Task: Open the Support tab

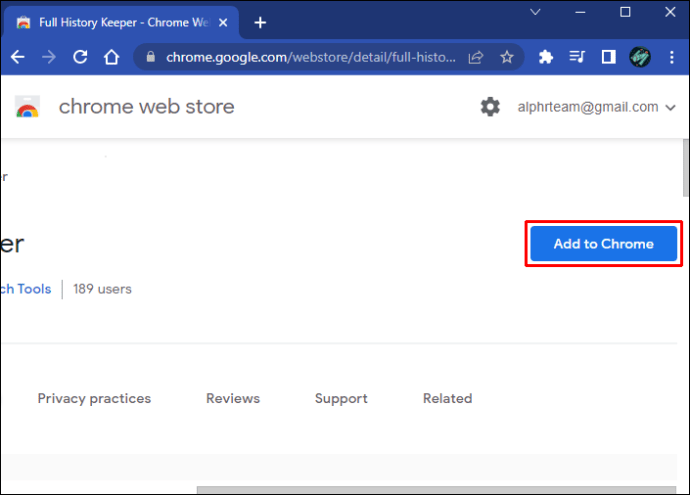Action: [341, 399]
